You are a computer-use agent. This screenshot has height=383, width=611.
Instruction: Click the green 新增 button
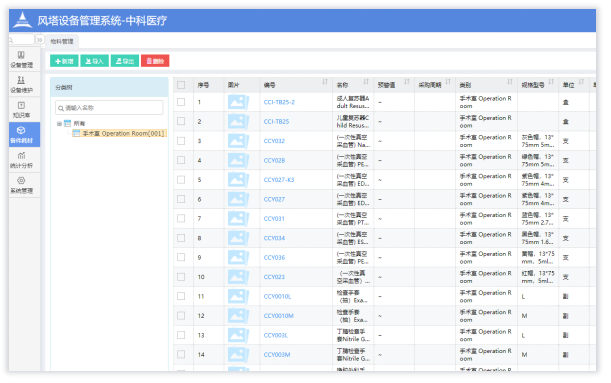64,61
